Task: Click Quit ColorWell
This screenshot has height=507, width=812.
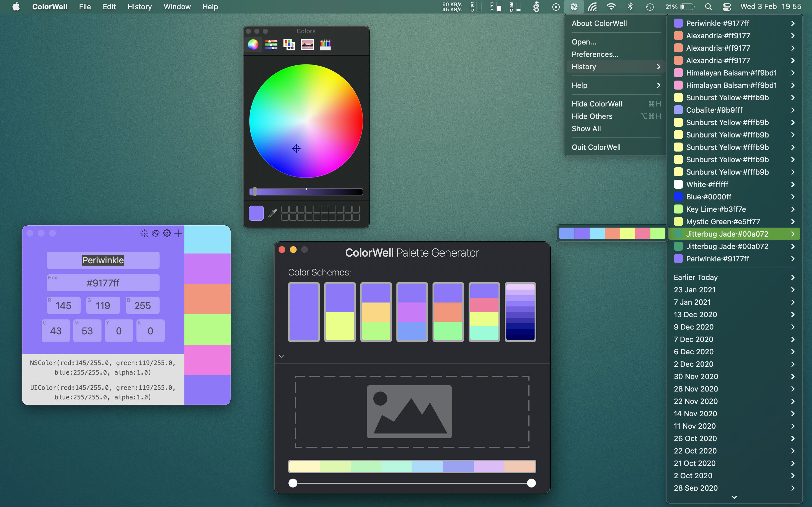Action: pyautogui.click(x=596, y=147)
